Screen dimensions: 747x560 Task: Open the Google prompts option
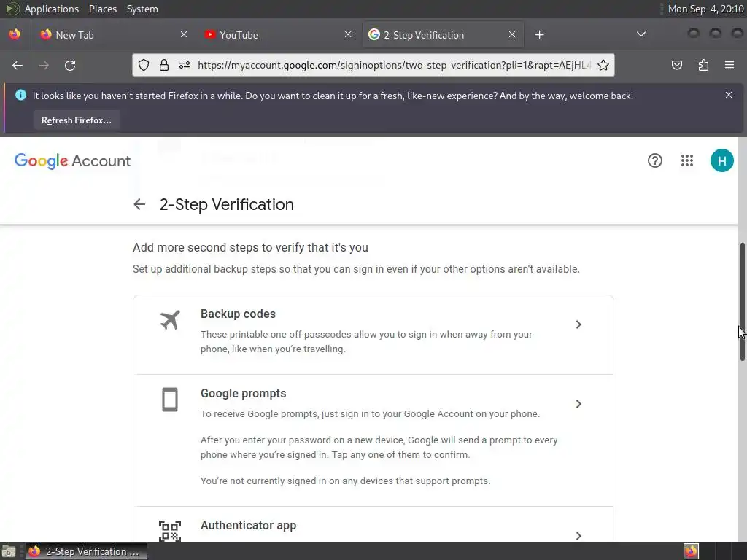tap(373, 440)
